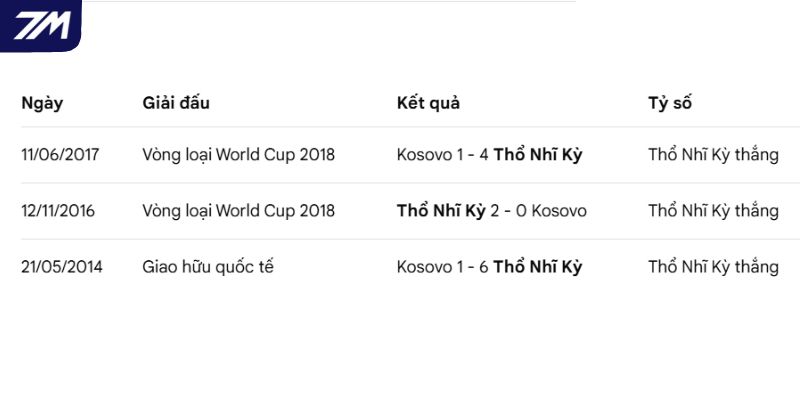Click Thổ Nhĩ Kỳ thắng in the 2016 row
Viewport: 800px width, 400px height.
tap(713, 211)
